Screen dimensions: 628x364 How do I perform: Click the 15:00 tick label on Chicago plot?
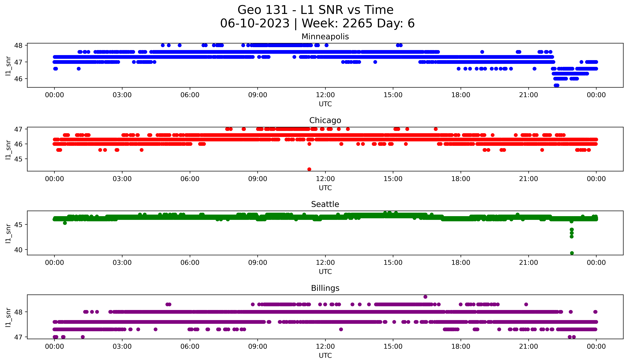click(393, 179)
